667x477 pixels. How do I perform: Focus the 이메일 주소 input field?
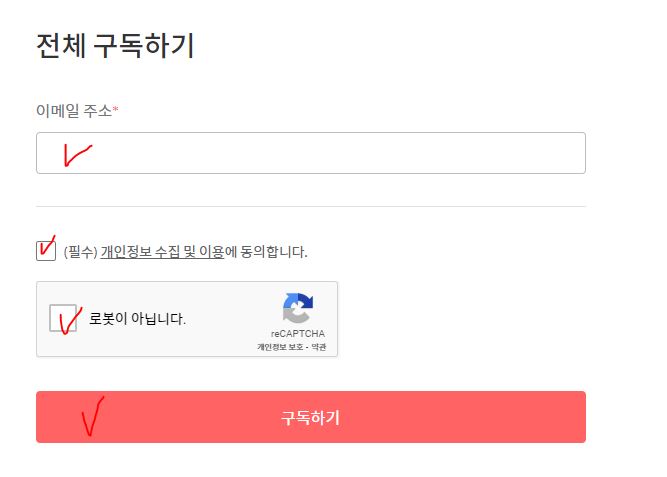coord(311,153)
